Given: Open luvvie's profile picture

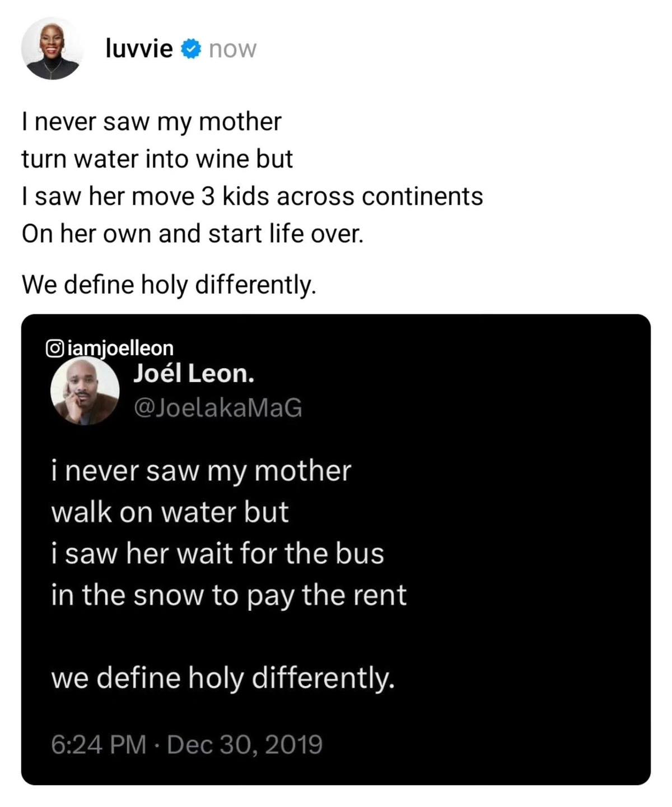Looking at the screenshot, I should click(x=53, y=49).
